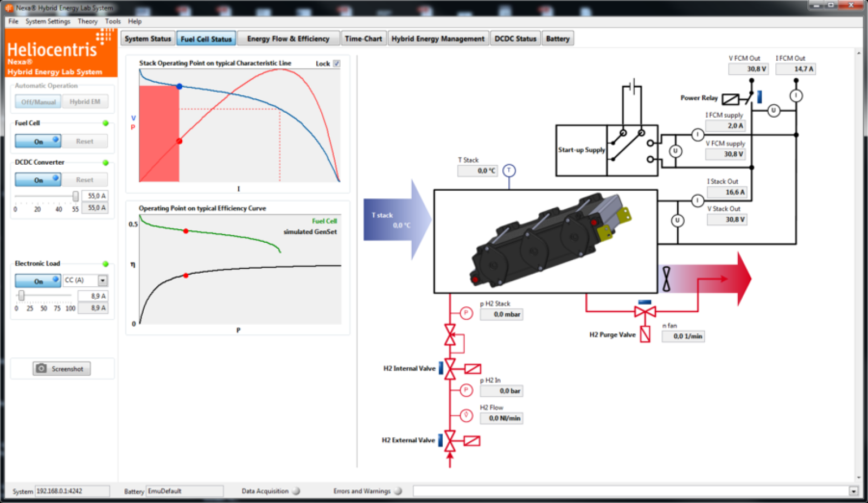Click the T Stack temperature sensor icon

tap(509, 171)
